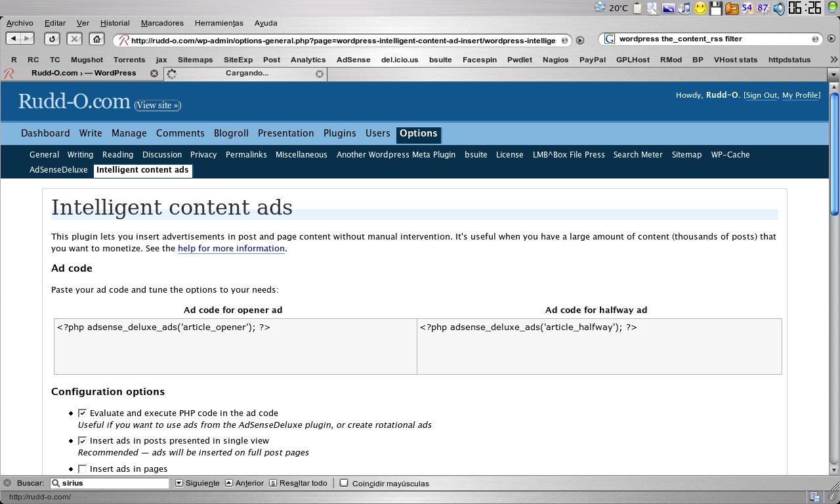Toggle Coincidir mayúsculas checkbox

[344, 483]
